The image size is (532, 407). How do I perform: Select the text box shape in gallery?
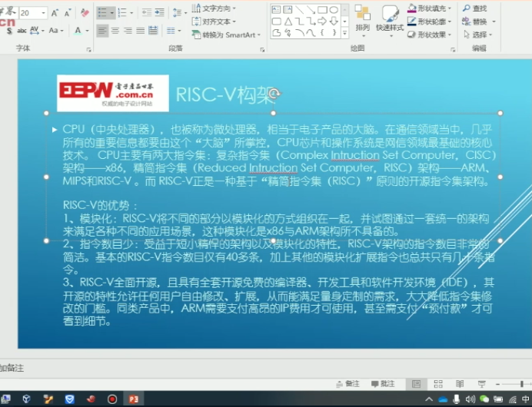pyautogui.click(x=276, y=9)
